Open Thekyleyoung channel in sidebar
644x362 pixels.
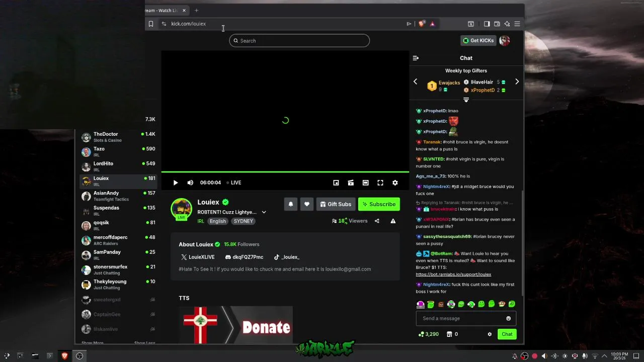[118, 284]
